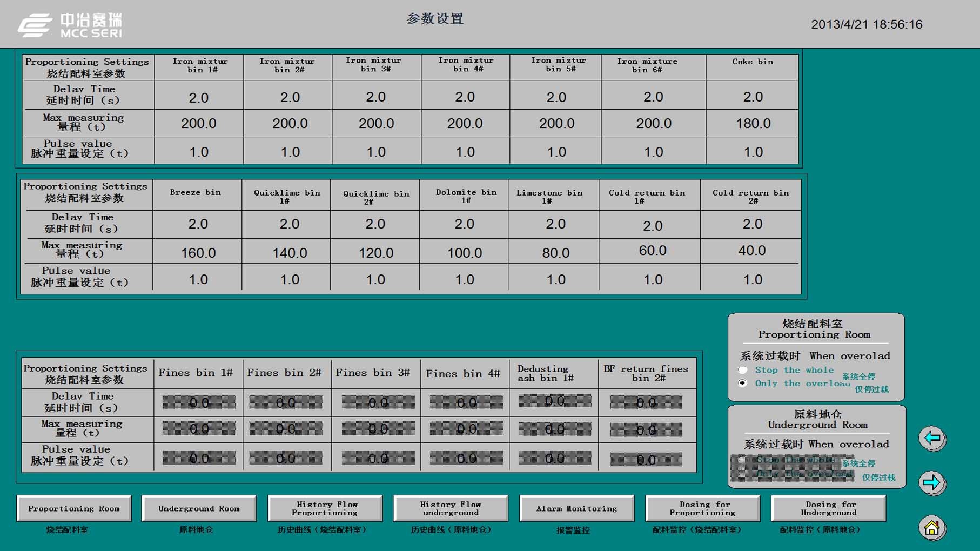Viewport: 980px width, 551px height.
Task: Open the Proportioning Room page
Action: click(74, 508)
